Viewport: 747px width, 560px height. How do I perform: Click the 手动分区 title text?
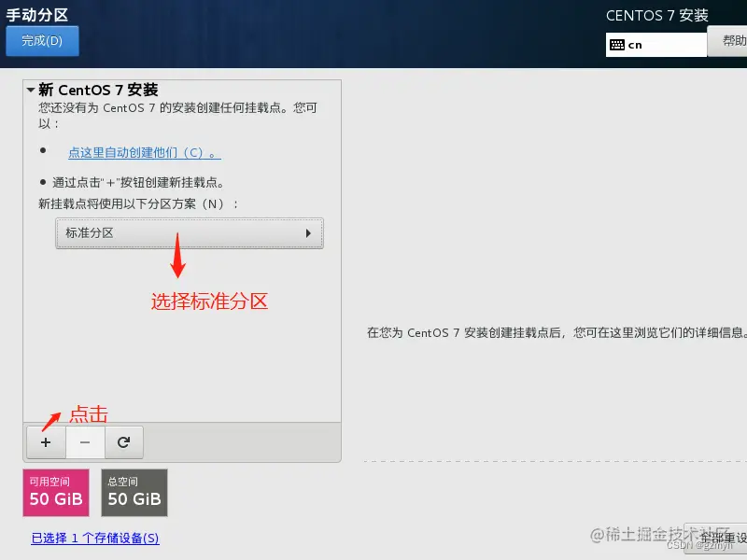37,15
